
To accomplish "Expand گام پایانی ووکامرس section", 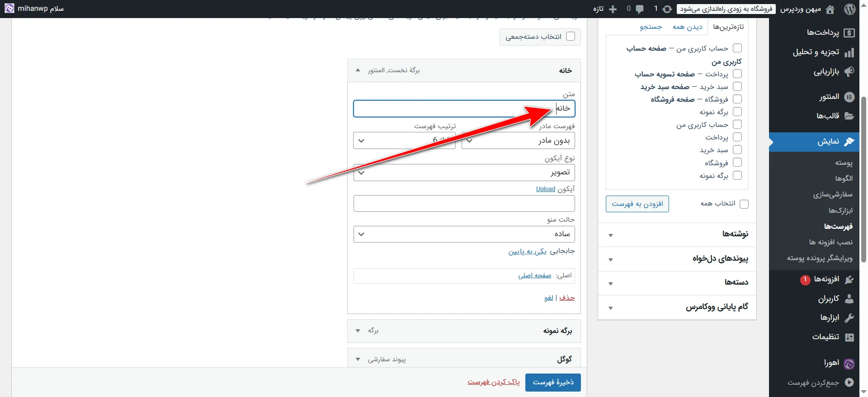I will [x=677, y=308].
